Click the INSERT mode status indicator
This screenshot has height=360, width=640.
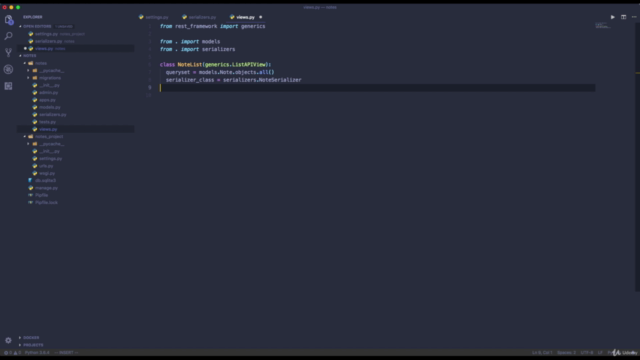[x=66, y=353]
